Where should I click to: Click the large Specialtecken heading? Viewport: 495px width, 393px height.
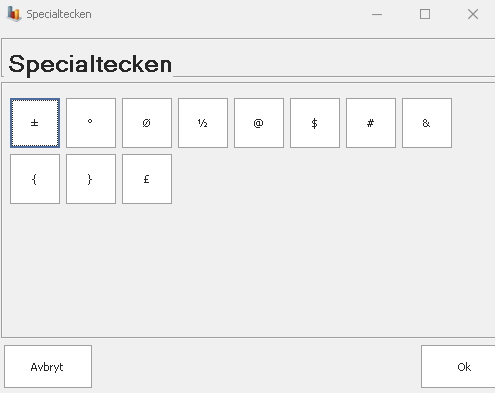[90, 65]
